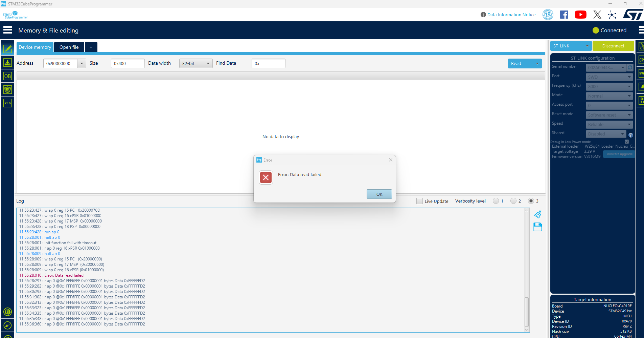The image size is (644, 338).
Task: Open the Address dropdown arrow
Action: (x=82, y=63)
